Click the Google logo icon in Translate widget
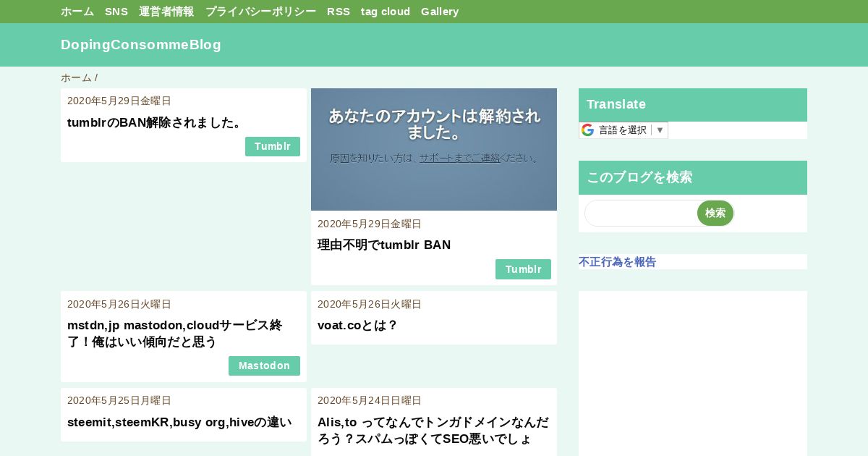 (x=587, y=130)
